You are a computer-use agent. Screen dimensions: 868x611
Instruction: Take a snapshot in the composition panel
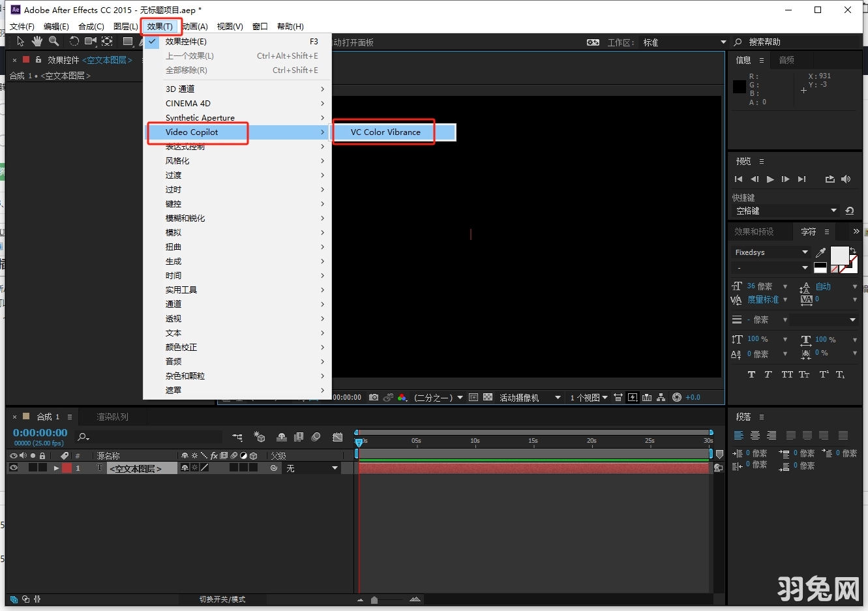(374, 397)
